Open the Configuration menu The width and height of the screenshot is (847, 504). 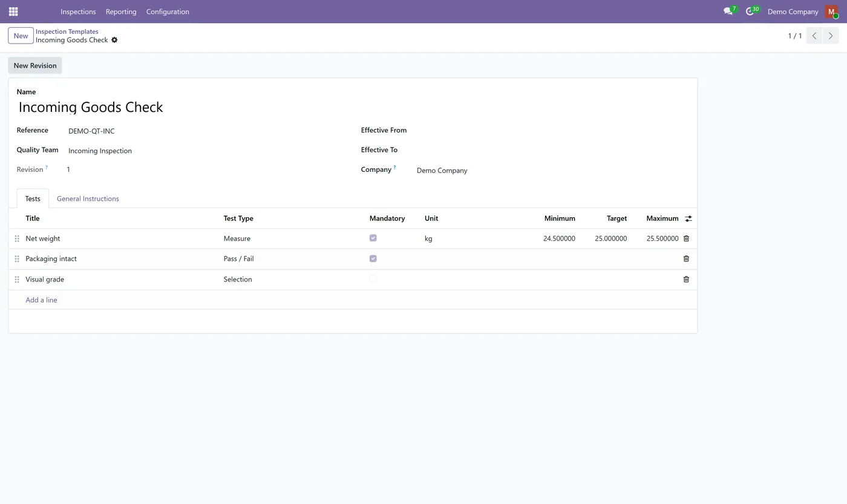coord(168,11)
